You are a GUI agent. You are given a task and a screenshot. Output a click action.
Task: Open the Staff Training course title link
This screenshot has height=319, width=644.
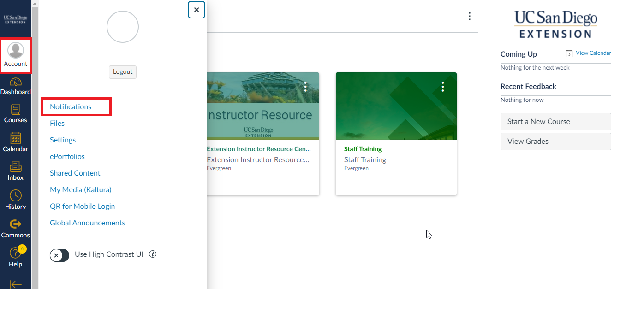click(x=363, y=149)
